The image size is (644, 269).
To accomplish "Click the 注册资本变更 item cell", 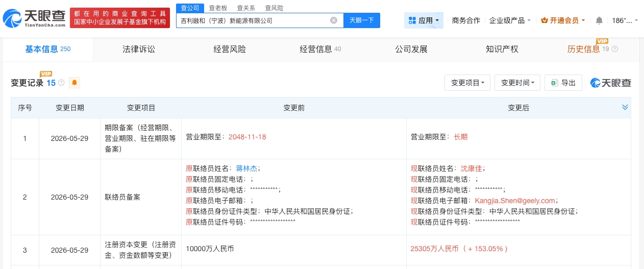I will (x=141, y=250).
